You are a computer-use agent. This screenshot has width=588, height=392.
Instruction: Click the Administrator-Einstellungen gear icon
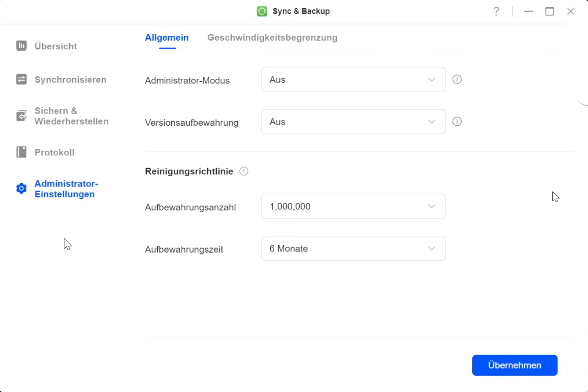click(x=21, y=189)
